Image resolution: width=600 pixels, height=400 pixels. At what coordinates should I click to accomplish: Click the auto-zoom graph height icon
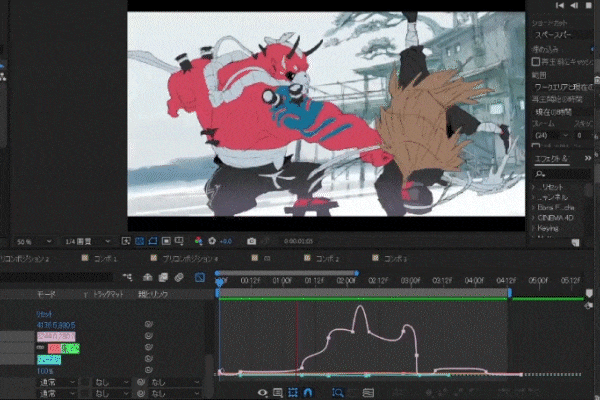point(338,393)
